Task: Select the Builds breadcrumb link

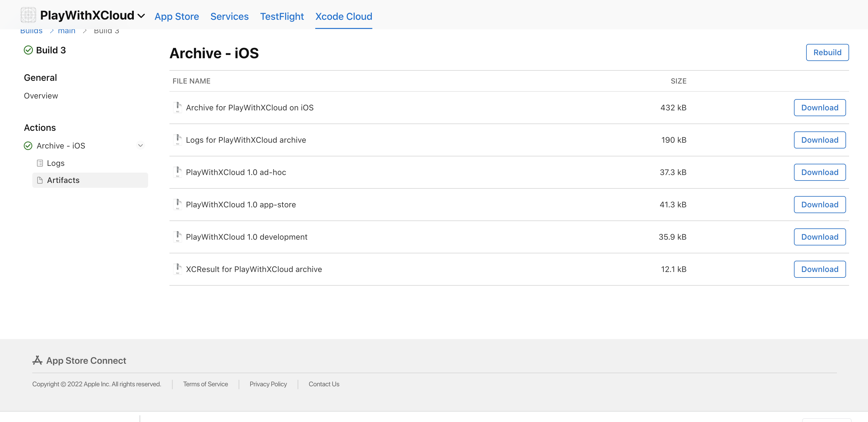Action: pos(31,30)
